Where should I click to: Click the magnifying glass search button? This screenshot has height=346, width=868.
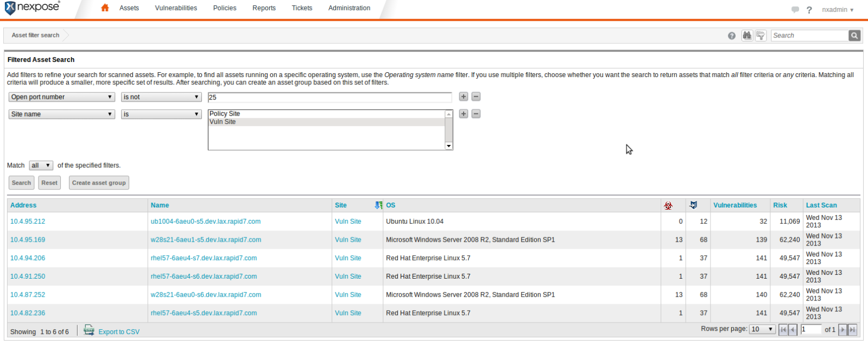coord(854,35)
